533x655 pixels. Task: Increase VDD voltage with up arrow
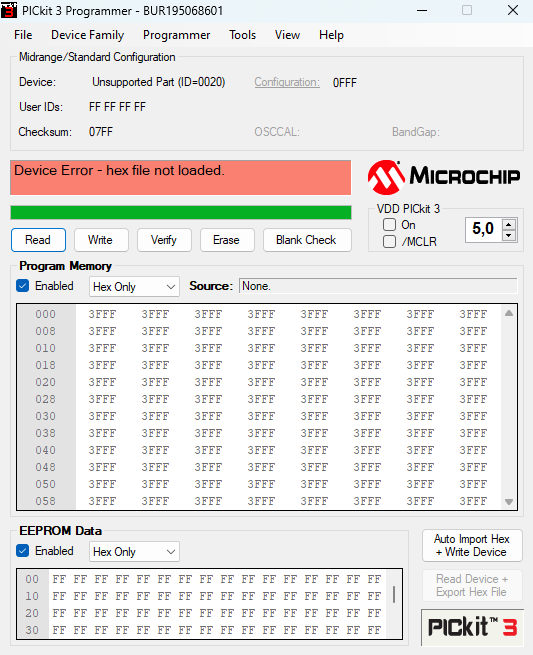point(508,224)
